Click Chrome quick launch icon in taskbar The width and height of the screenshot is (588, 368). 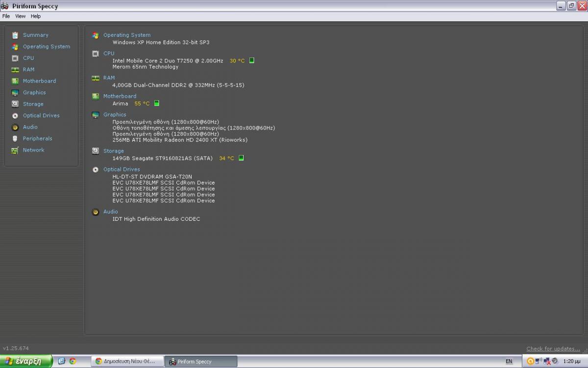73,361
